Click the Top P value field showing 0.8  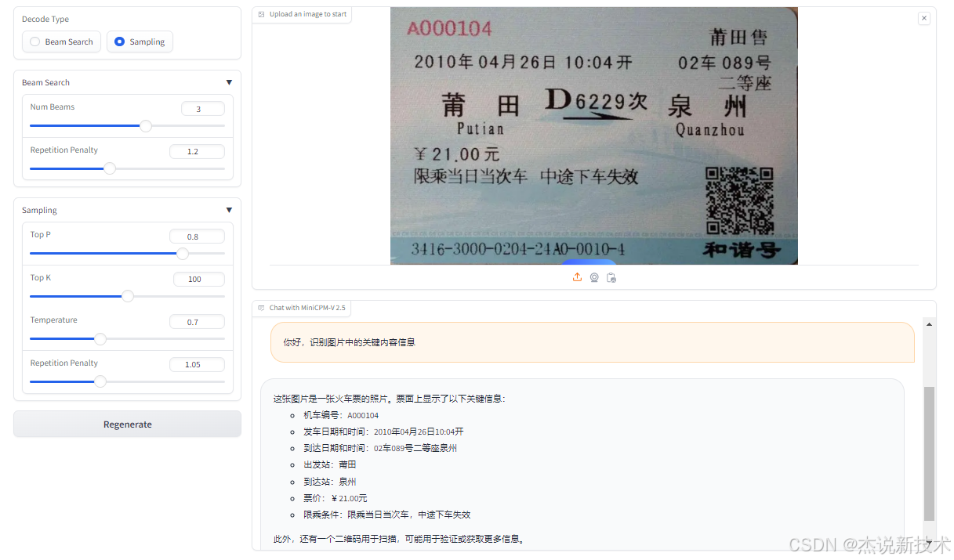[x=198, y=237]
